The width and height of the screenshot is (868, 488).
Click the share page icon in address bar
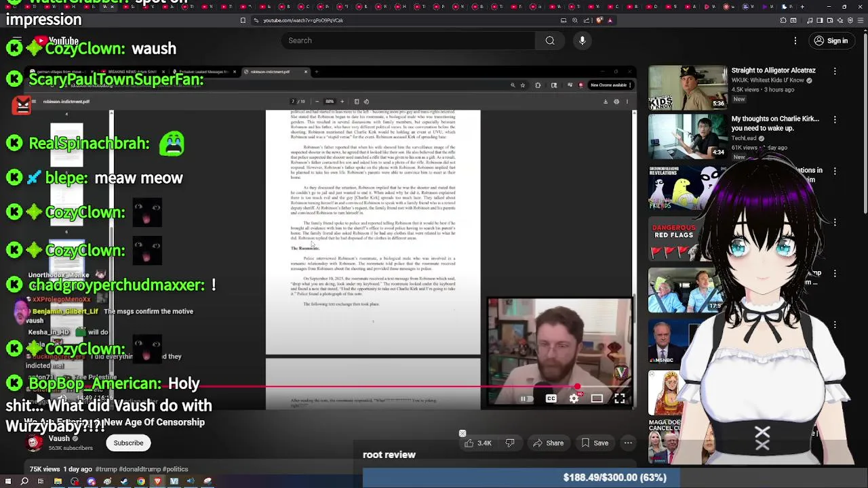point(587,20)
